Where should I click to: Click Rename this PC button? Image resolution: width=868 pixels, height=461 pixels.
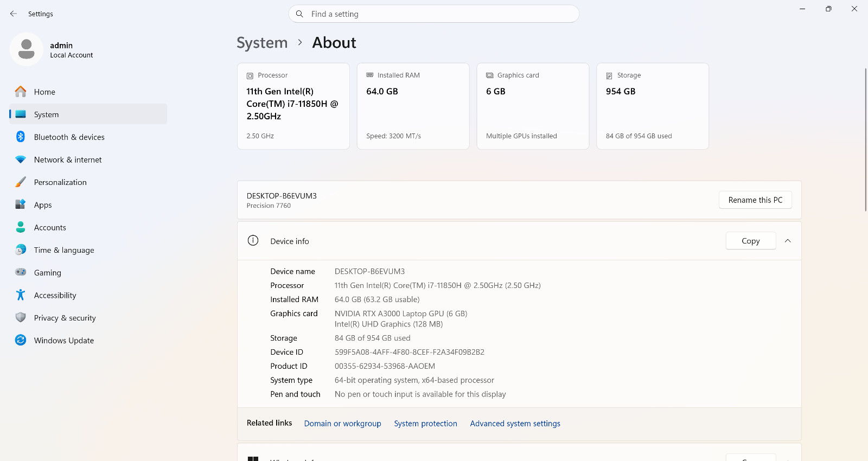[755, 200]
